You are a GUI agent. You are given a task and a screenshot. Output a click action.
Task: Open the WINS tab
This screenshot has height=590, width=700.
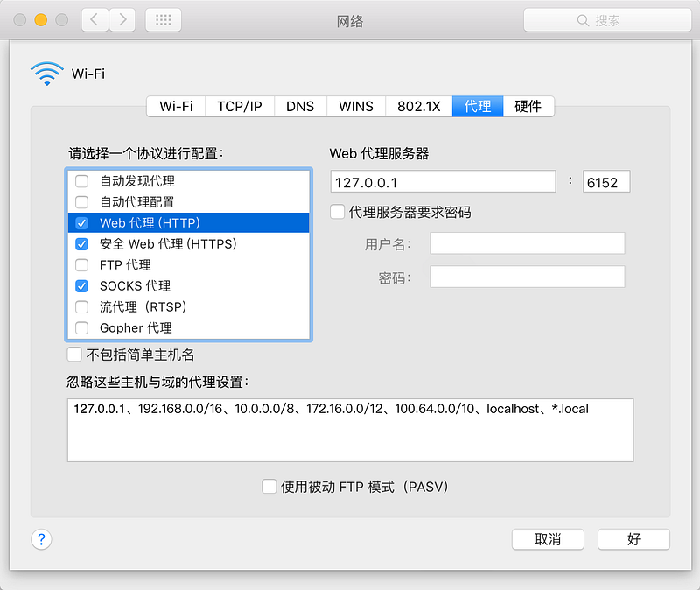[356, 106]
